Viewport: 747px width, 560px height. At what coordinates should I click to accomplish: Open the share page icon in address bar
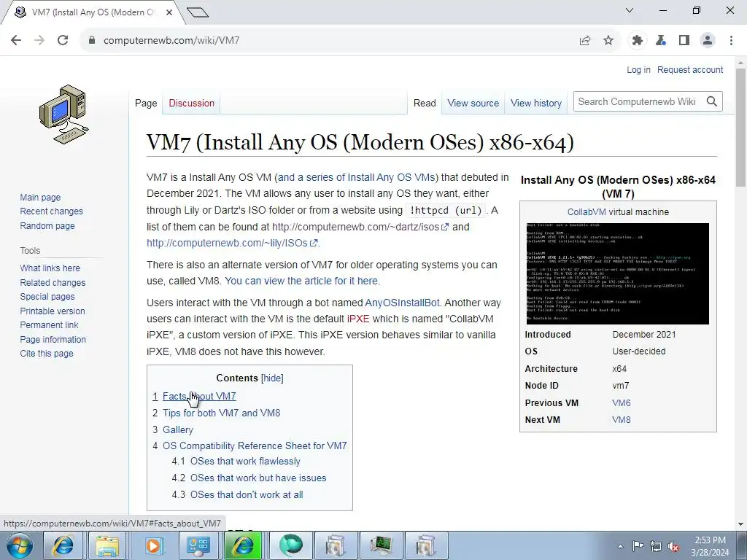pos(585,41)
